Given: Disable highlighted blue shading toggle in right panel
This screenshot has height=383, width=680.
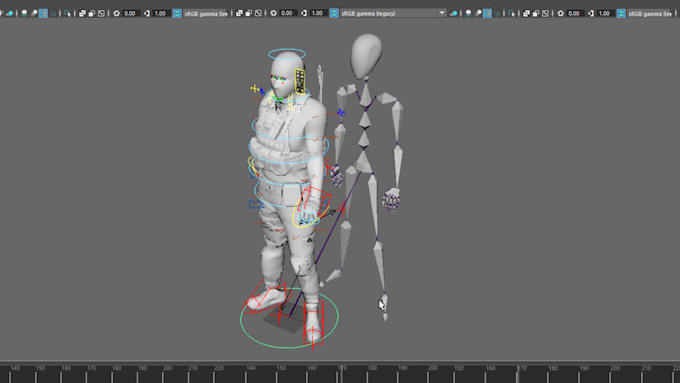Looking at the screenshot, I should click(487, 13).
